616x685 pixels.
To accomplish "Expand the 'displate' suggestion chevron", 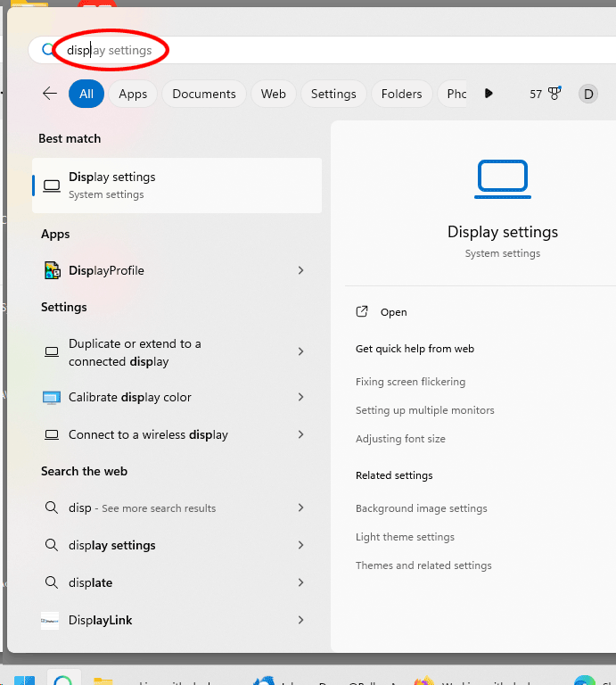I will coord(300,582).
